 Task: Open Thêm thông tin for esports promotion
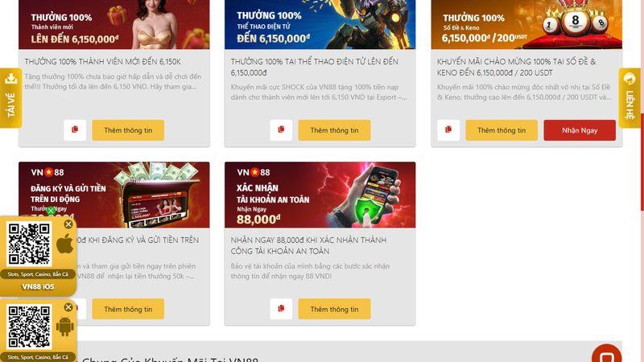(334, 130)
